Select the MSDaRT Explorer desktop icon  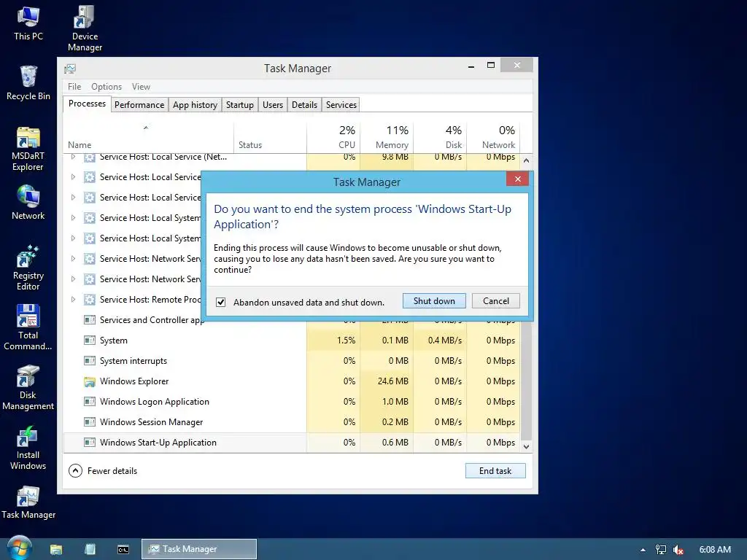(28, 148)
